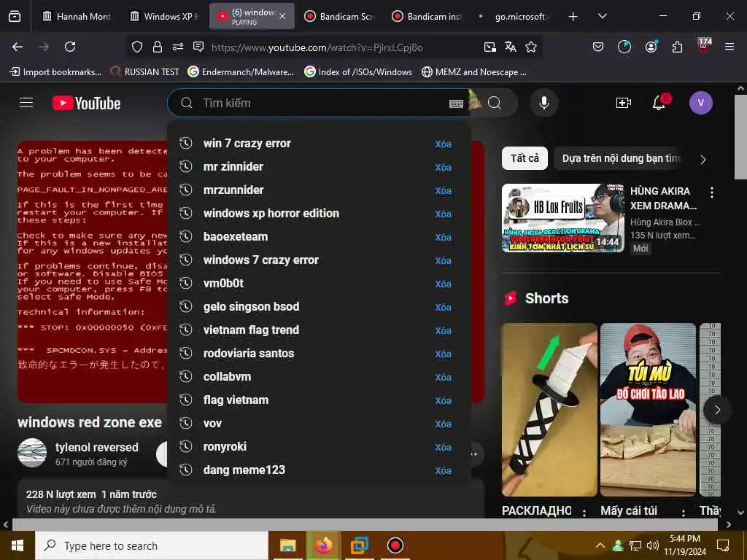
Task: Open Bandicam recorder taskbar icon
Action: click(x=395, y=545)
